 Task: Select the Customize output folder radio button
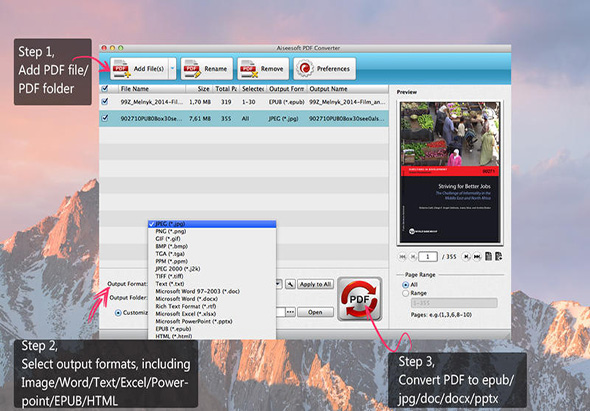[118, 313]
